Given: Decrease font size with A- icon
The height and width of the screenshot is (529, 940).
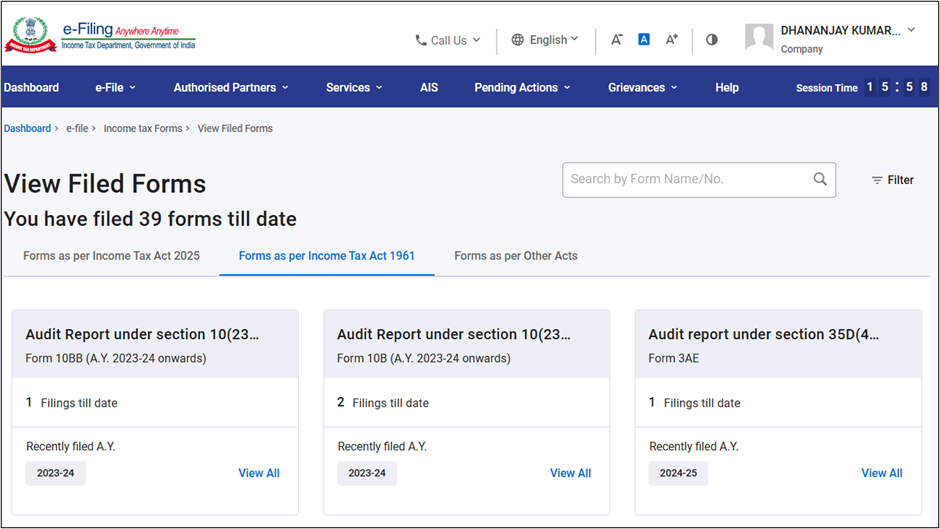Looking at the screenshot, I should click(x=617, y=40).
